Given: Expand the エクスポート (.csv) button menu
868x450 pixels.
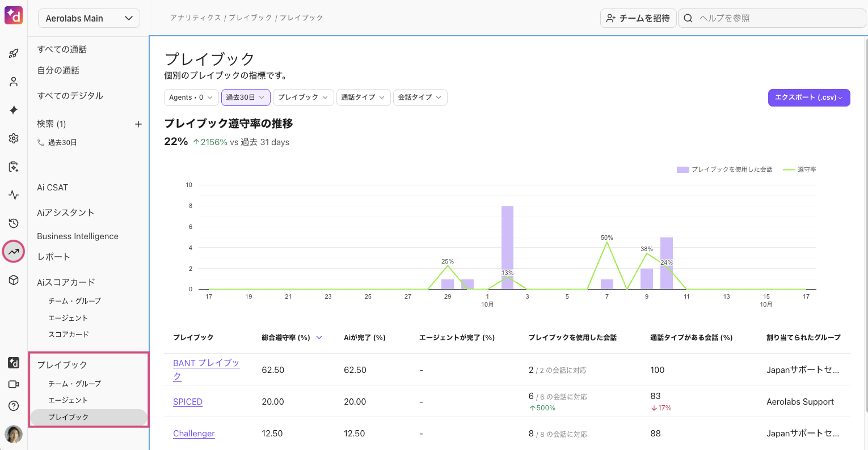Looking at the screenshot, I should pyautogui.click(x=808, y=97).
